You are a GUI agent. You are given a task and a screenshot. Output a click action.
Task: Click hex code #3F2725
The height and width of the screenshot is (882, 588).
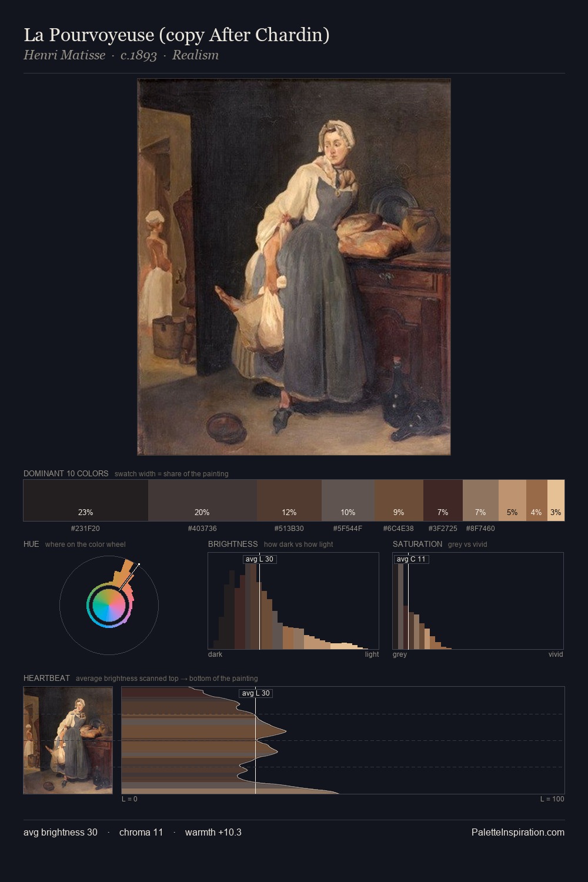click(443, 529)
